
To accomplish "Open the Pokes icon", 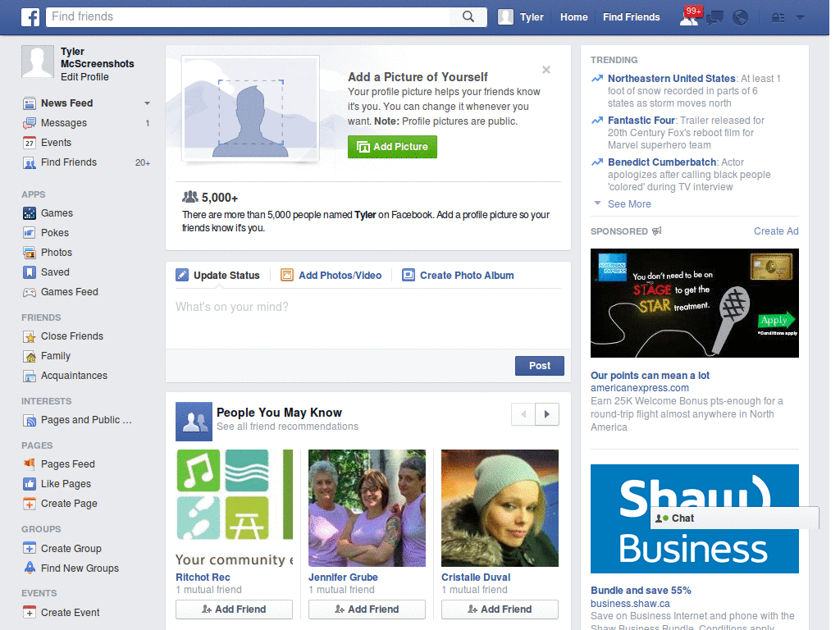I will click(x=29, y=233).
